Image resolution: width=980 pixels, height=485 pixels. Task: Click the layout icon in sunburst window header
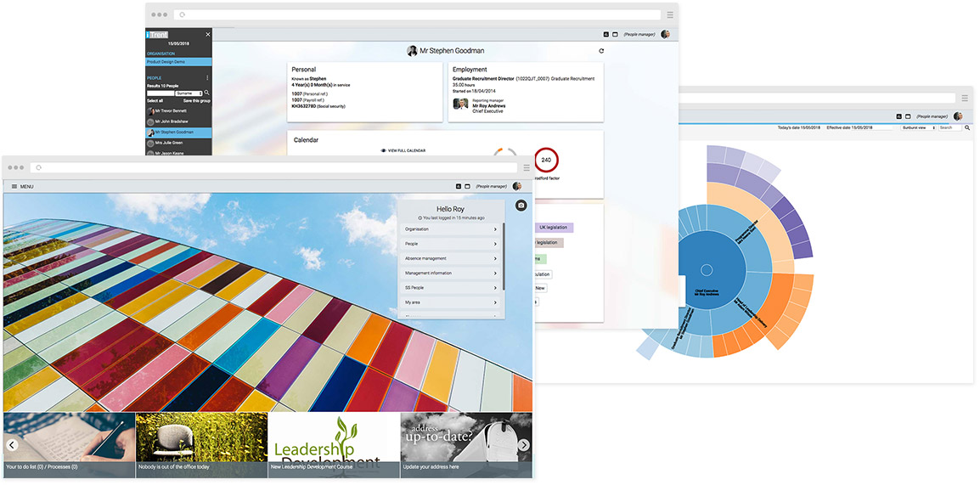[908, 116]
